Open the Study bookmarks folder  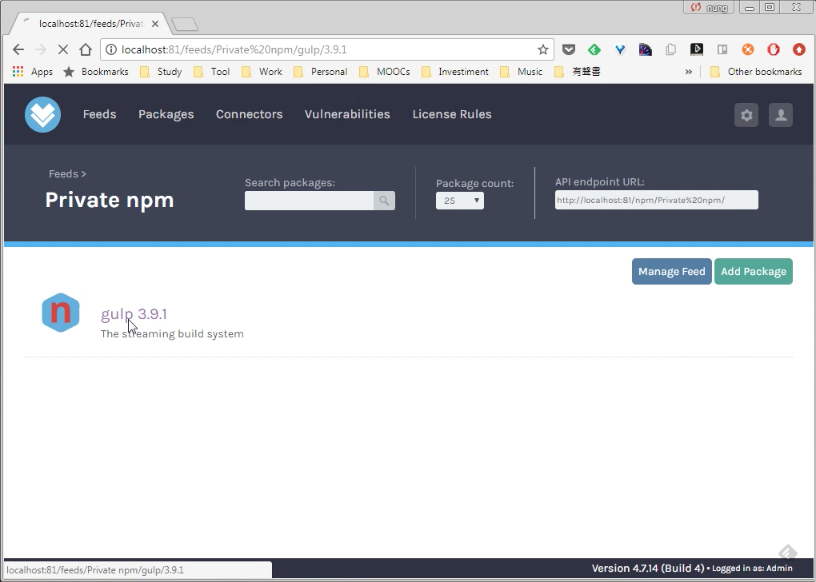pos(161,71)
